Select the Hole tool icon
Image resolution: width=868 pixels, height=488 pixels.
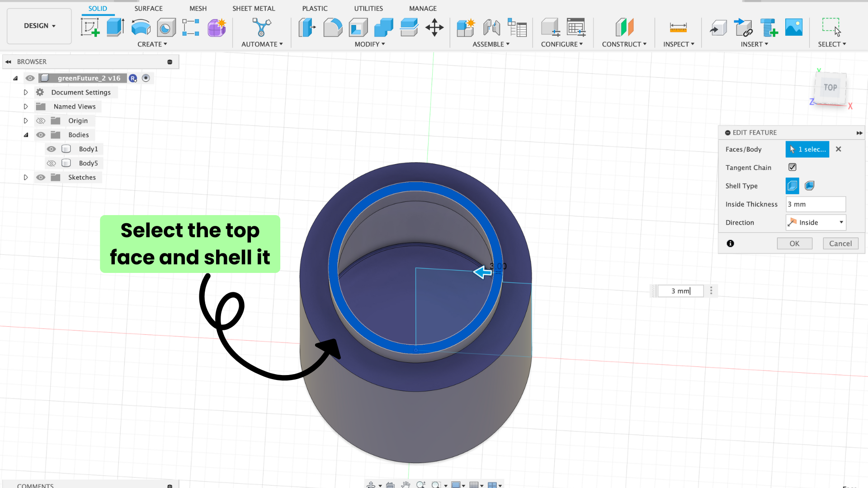tap(166, 28)
